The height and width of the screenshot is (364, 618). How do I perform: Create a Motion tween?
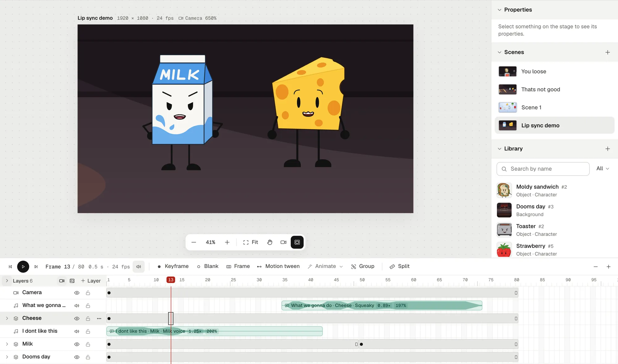[x=278, y=266]
